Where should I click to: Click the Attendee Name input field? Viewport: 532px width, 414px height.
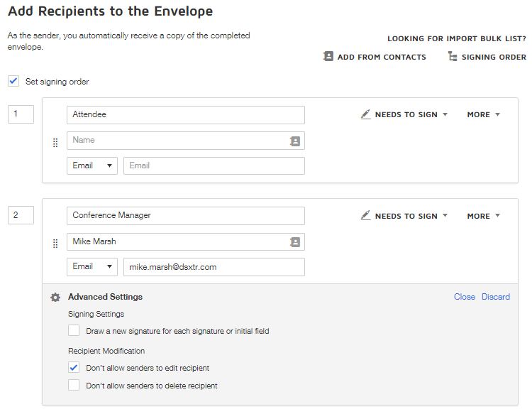point(179,141)
